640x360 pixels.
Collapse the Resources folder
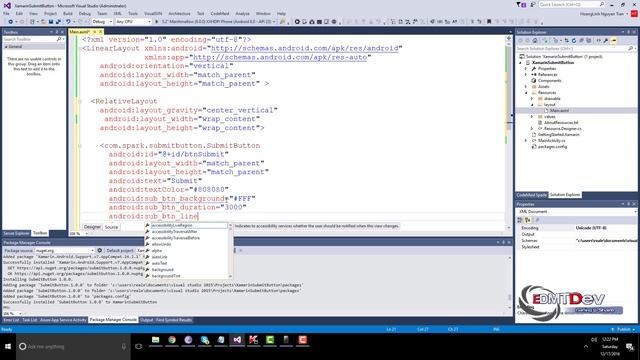pos(526,93)
